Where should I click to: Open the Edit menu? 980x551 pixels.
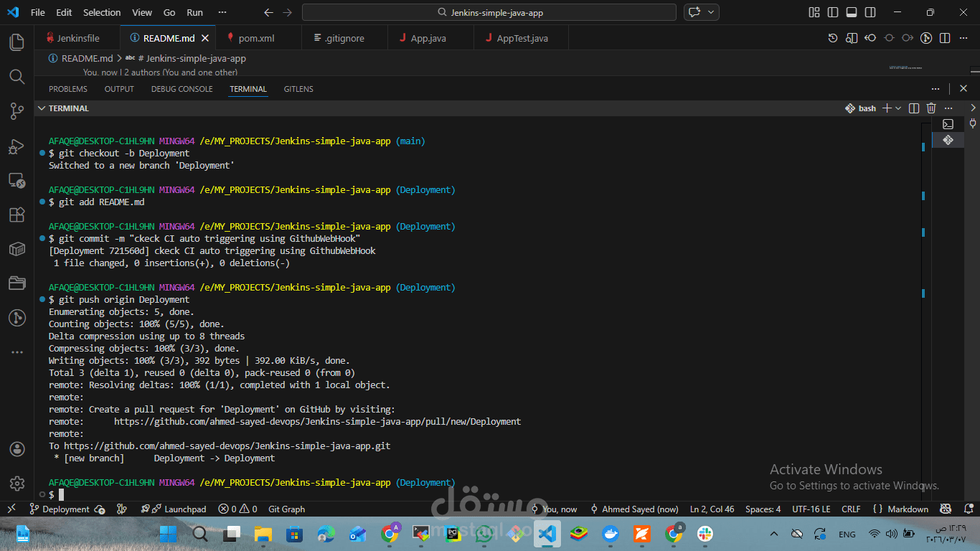pos(64,12)
